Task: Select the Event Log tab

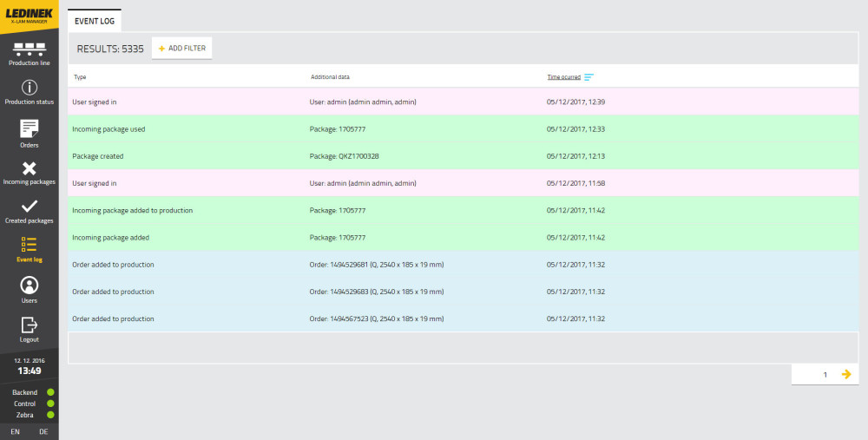Action: 95,20
